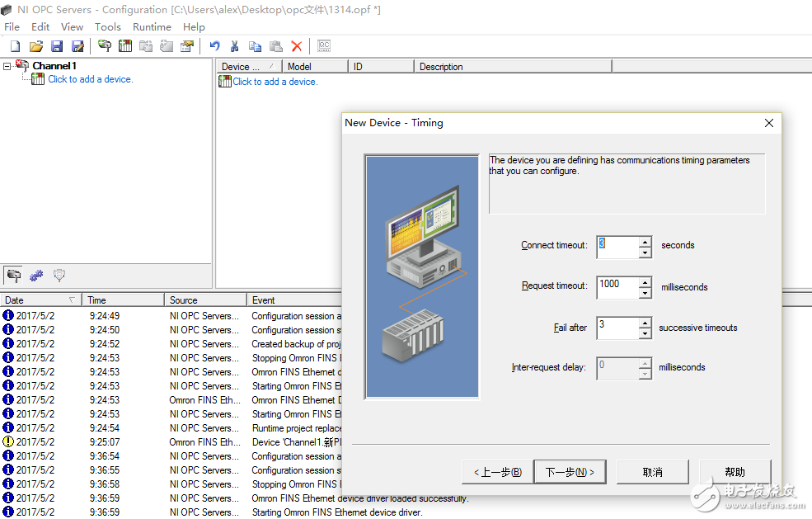Screen dimensions: 812x519
Task: Switch to the third view icon below tree
Action: 59,276
